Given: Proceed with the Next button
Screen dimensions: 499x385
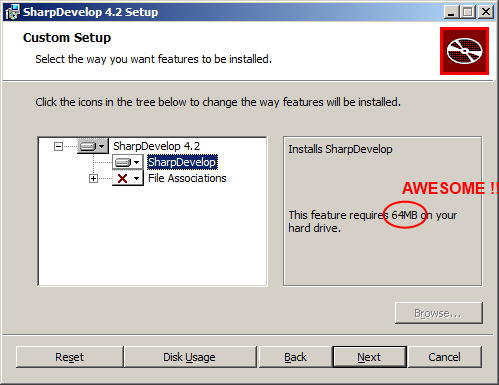Looking at the screenshot, I should 369,357.
